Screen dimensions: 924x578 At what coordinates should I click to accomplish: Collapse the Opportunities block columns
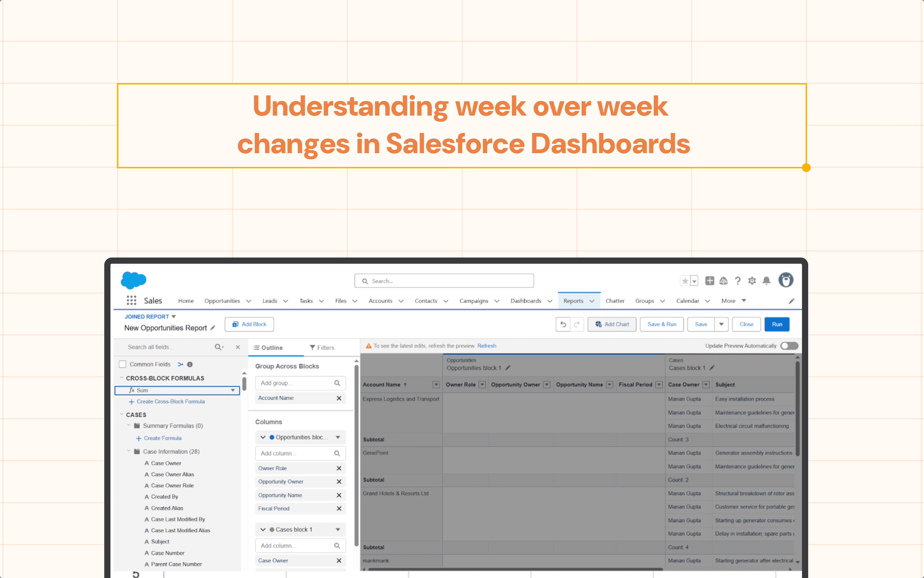click(x=263, y=437)
